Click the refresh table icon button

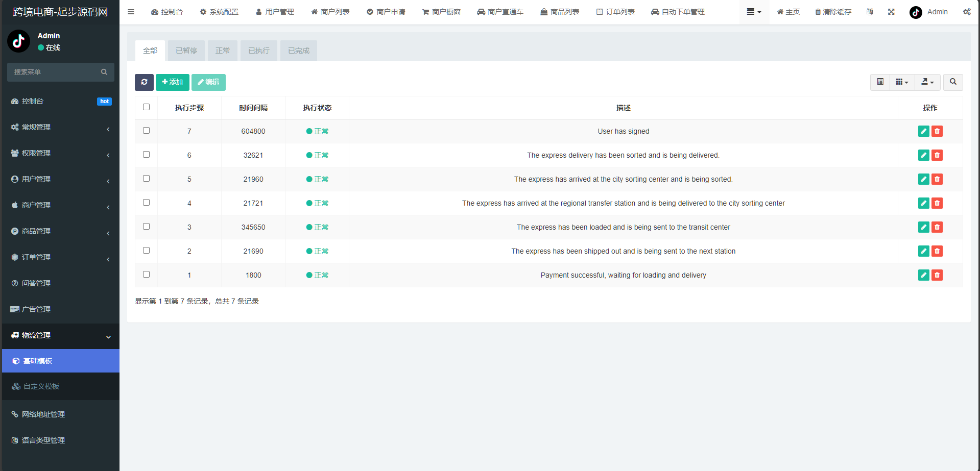(144, 82)
